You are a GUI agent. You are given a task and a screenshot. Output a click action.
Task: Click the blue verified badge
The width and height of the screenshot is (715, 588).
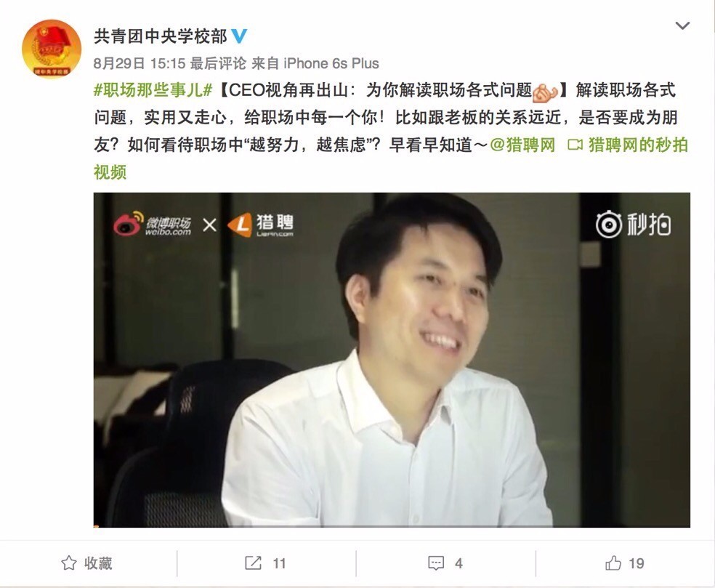239,36
